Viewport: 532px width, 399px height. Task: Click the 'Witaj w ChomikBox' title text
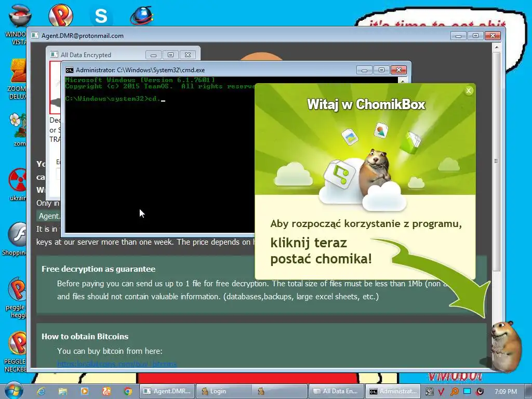pos(366,104)
